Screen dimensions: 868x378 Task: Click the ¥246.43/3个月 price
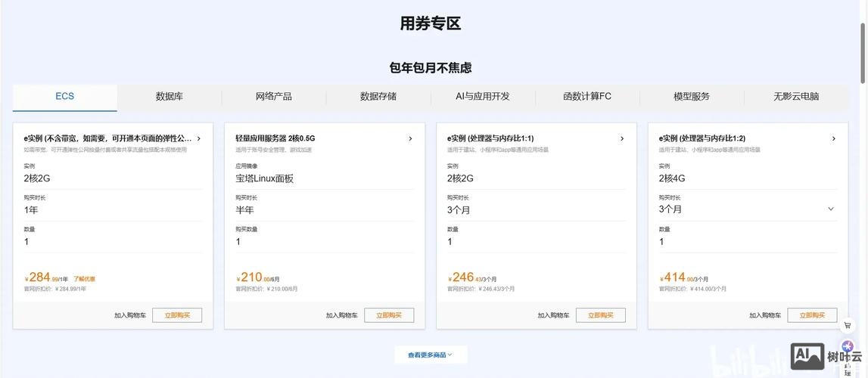(x=471, y=277)
